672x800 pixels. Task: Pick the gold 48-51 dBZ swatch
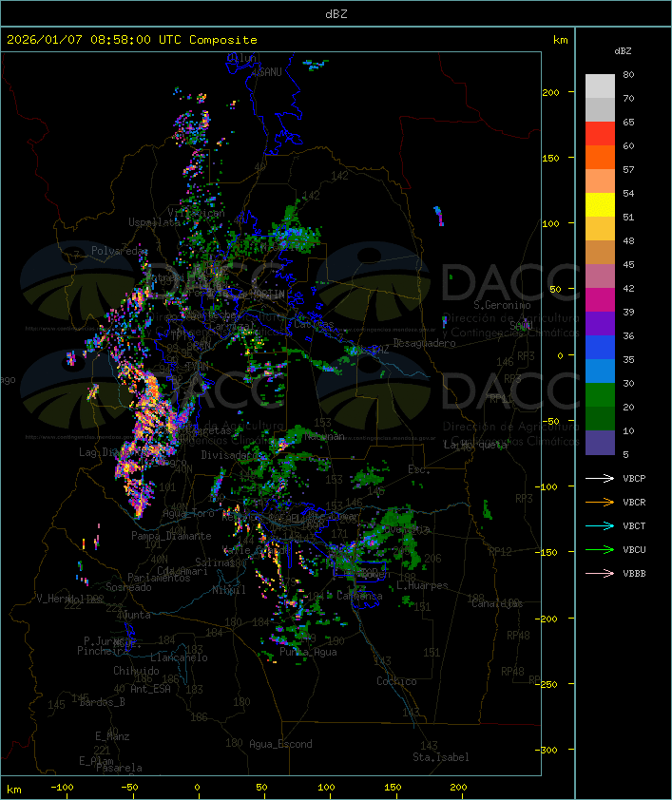click(x=600, y=229)
